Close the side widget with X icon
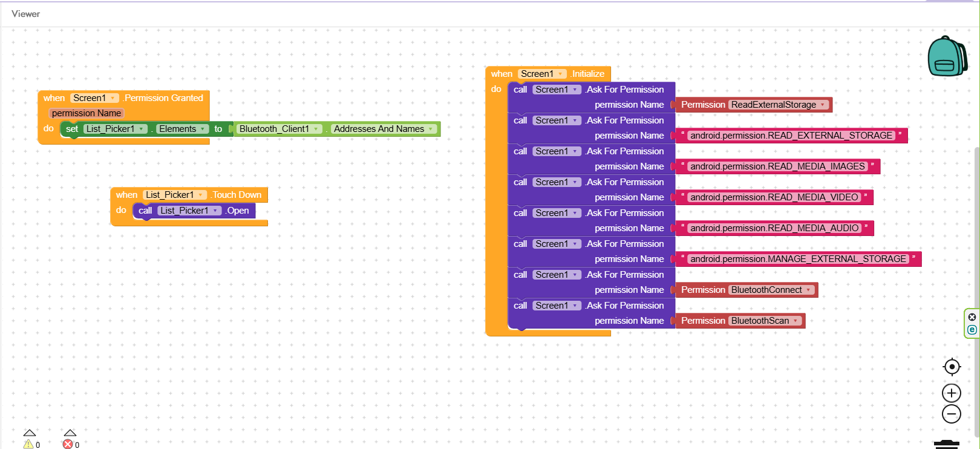The height and width of the screenshot is (449, 980). click(972, 317)
